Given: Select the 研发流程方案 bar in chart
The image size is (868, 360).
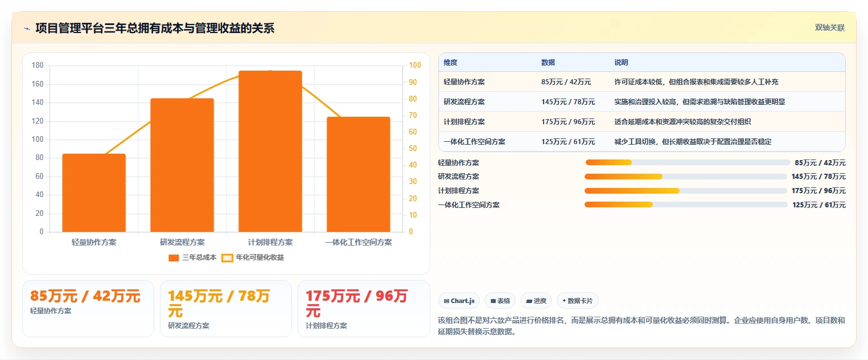Looking at the screenshot, I should [182, 165].
